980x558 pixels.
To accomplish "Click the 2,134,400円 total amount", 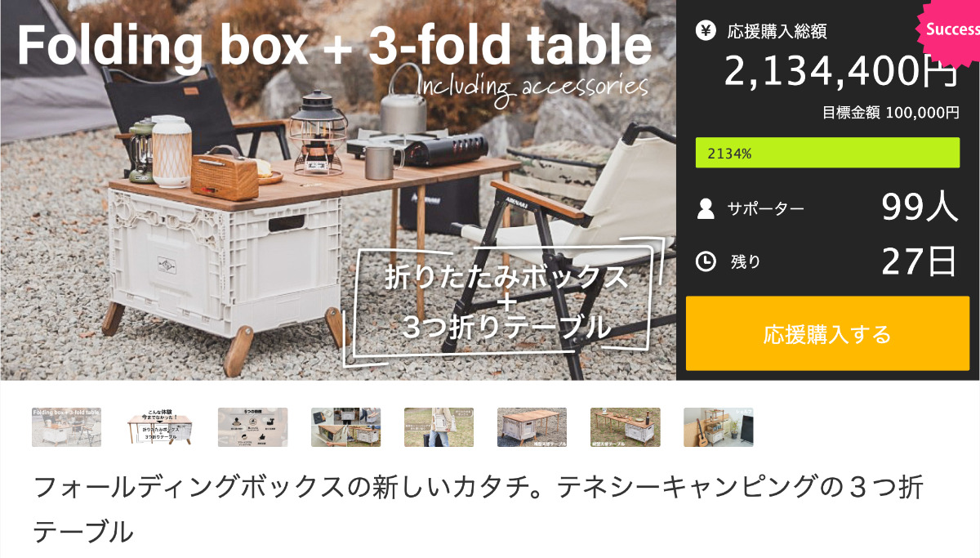I will point(841,72).
